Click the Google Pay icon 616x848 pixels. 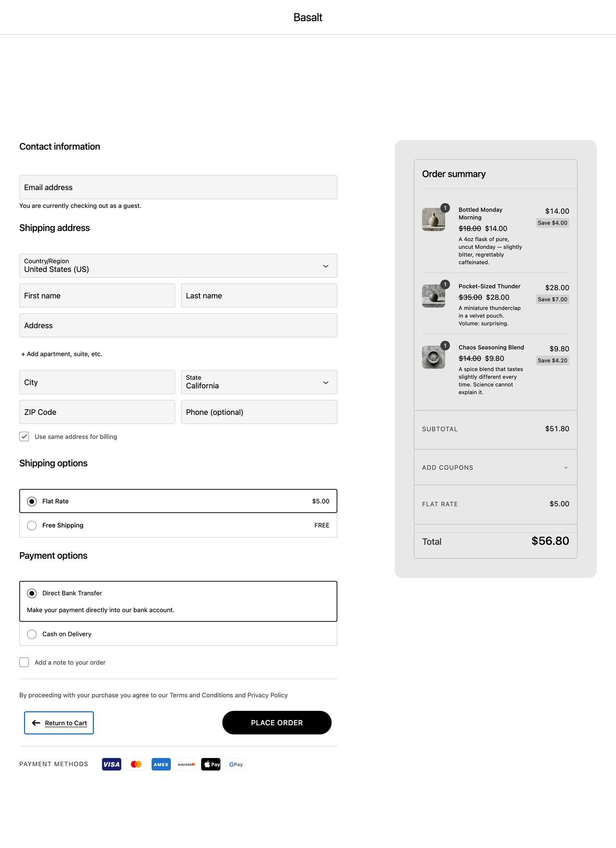point(236,764)
